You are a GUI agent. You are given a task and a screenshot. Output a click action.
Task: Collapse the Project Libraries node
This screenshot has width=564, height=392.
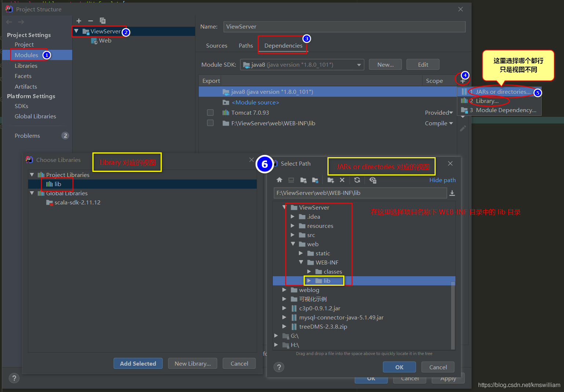pyautogui.click(x=32, y=175)
